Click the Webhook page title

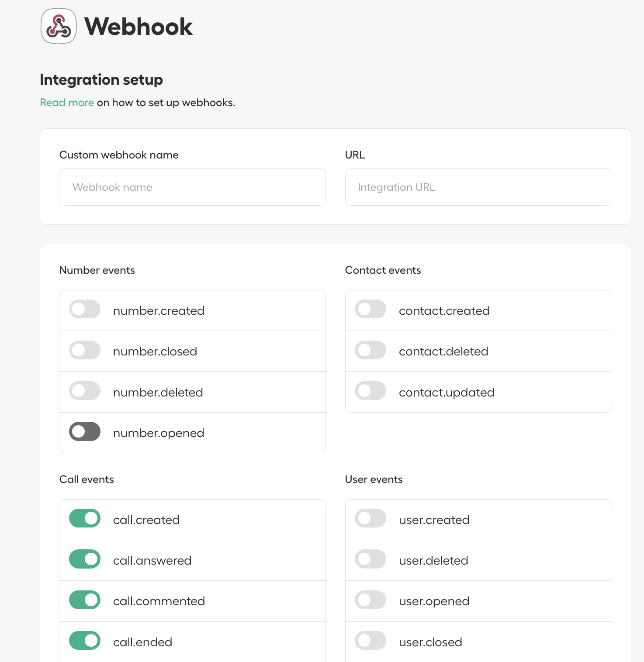(x=138, y=27)
